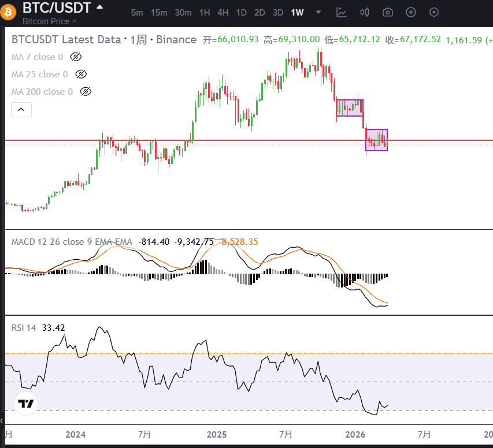Screen dimensions: 493x448
Task: Click the 2024 label on time axis
Action: point(76,435)
